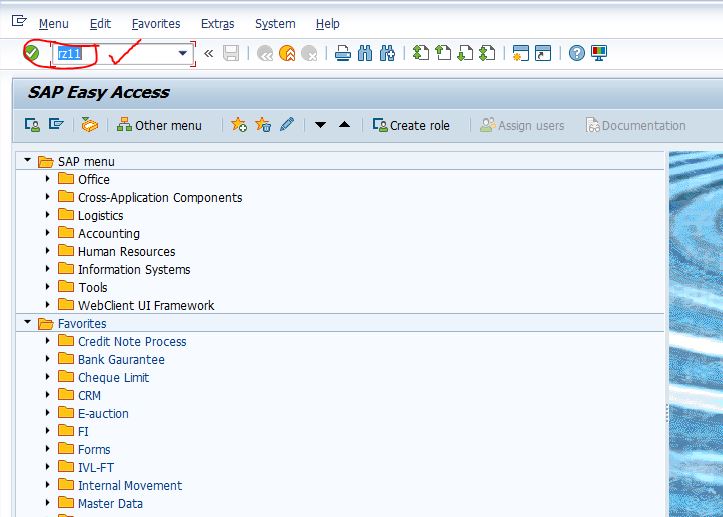Image resolution: width=723 pixels, height=517 pixels.
Task: Click the Create role button
Action: pyautogui.click(x=411, y=125)
